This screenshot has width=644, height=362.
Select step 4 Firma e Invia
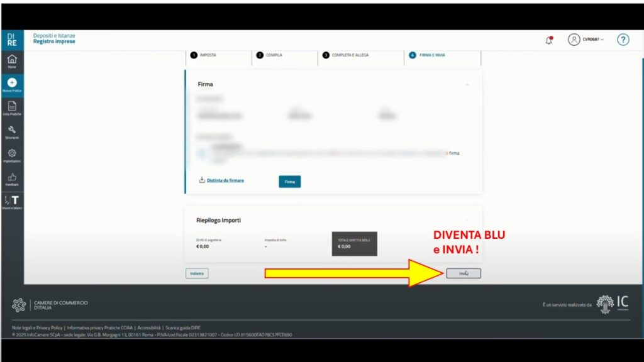click(427, 55)
